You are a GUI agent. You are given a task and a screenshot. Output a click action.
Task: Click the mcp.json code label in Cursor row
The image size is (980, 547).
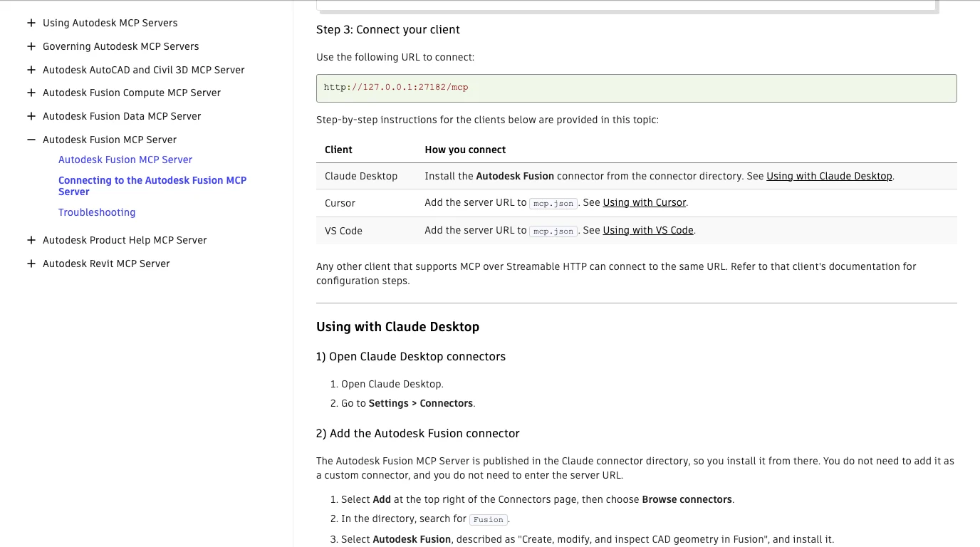pos(553,204)
